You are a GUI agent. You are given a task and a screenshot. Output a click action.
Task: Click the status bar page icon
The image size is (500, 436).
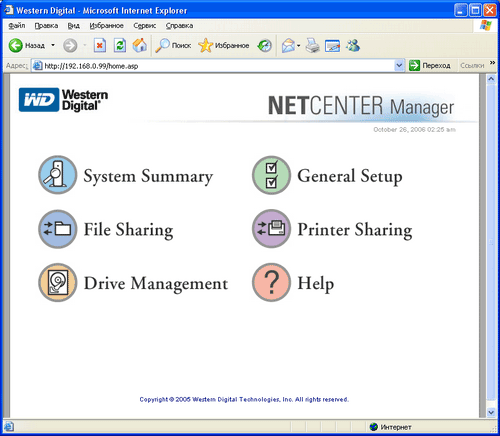pyautogui.click(x=8, y=426)
